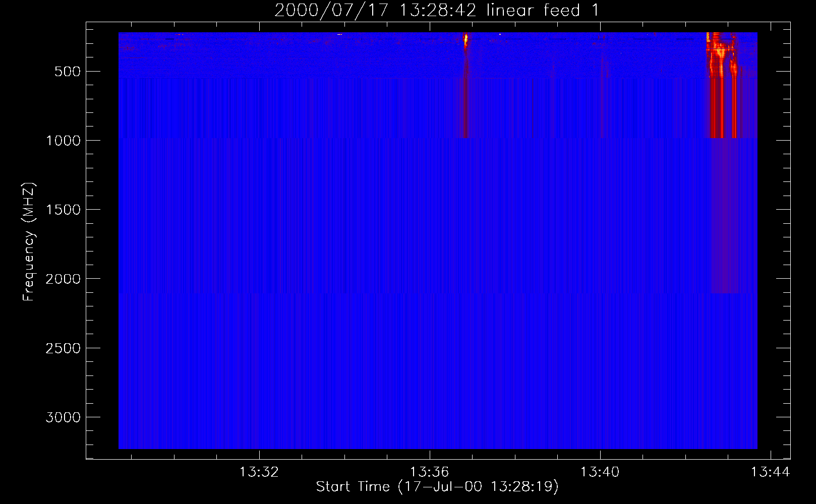Click the bright burst near 13:37 in the spectrogram

tap(465, 40)
